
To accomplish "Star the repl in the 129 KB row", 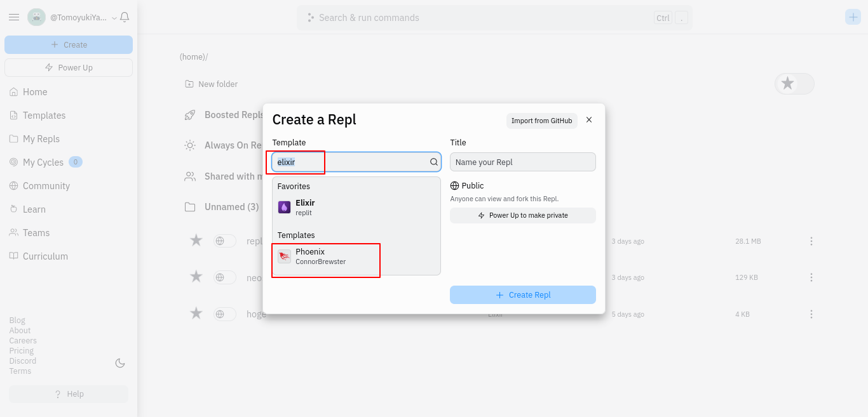I will click(196, 277).
